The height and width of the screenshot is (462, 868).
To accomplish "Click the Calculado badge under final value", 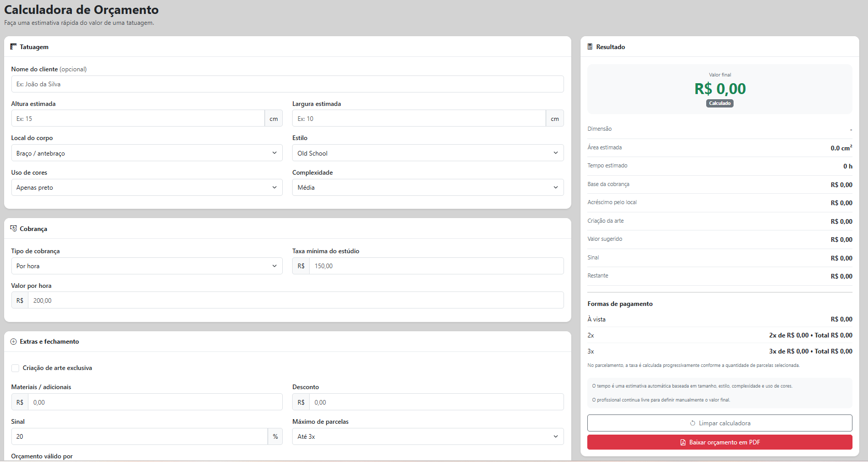I will [x=720, y=103].
